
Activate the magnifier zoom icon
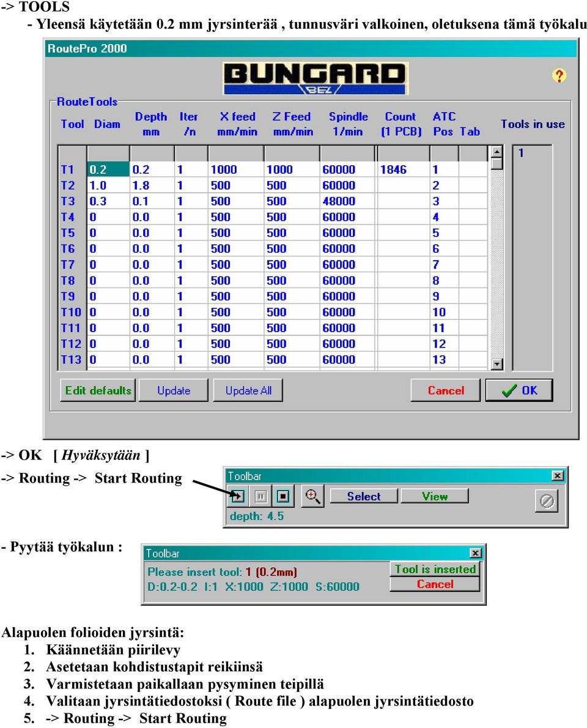[312, 496]
